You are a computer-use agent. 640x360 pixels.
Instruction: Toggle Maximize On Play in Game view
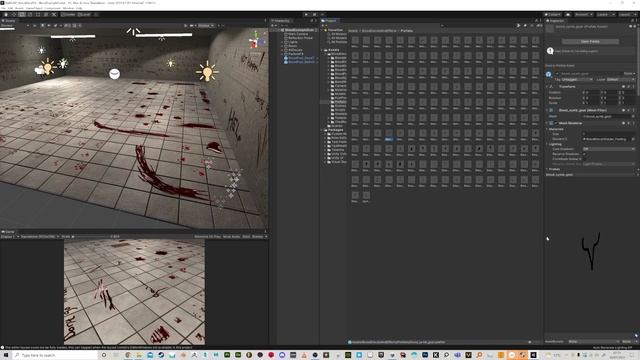click(x=207, y=236)
